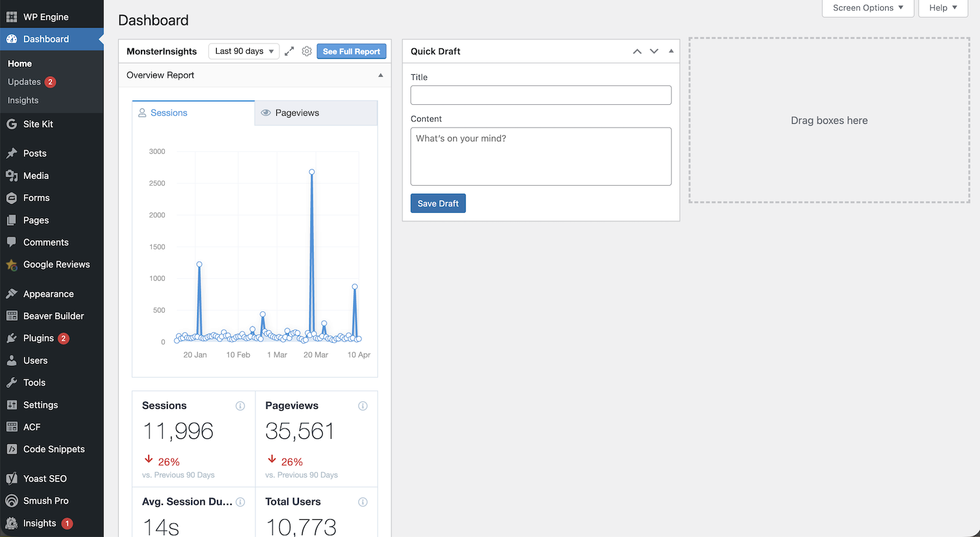
Task: Open Home submenu item
Action: pos(20,64)
